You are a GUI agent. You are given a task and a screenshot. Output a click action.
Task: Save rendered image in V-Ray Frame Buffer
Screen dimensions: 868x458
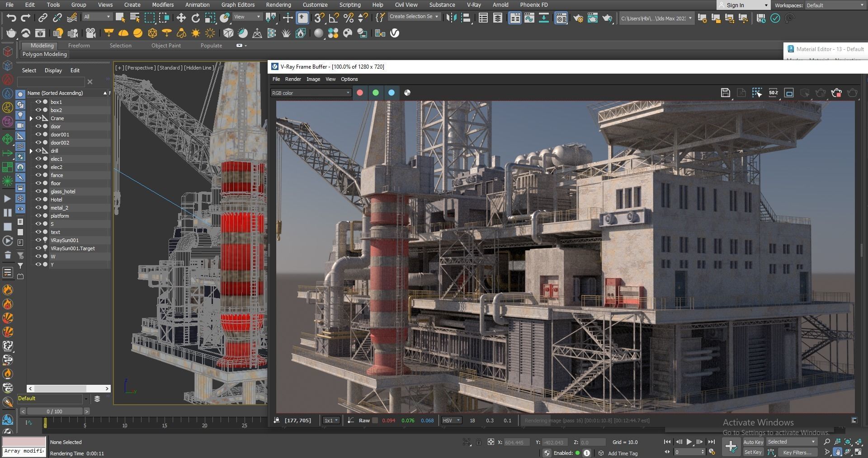pyautogui.click(x=725, y=93)
